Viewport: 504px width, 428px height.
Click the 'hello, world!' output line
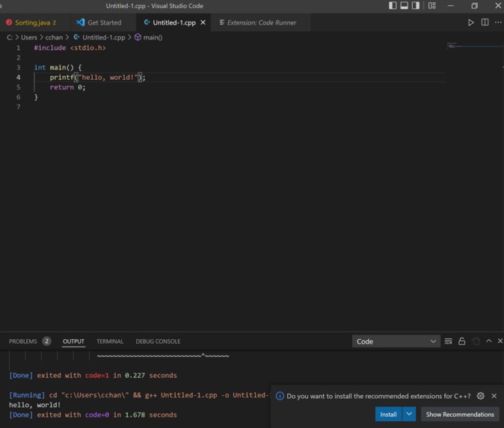tap(34, 405)
